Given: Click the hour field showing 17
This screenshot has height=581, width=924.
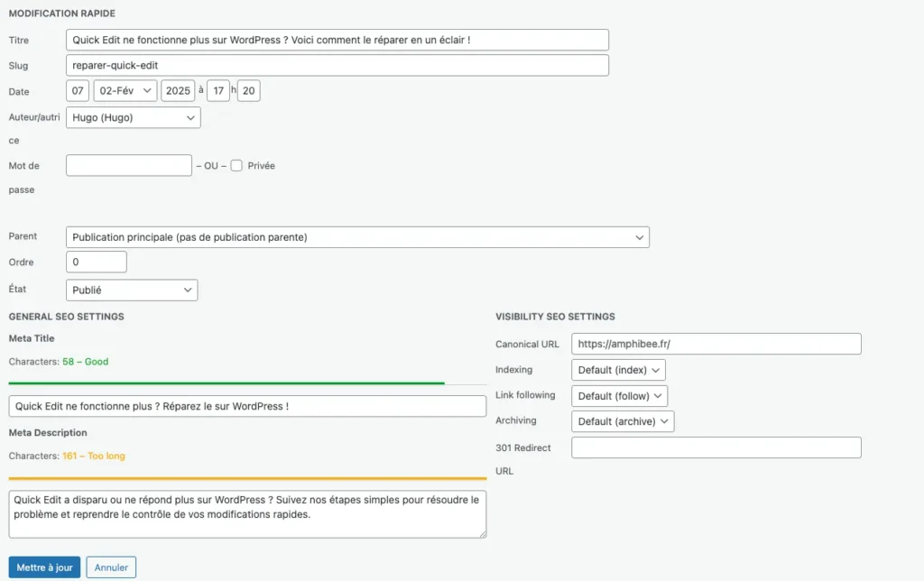Looking at the screenshot, I should [217, 91].
